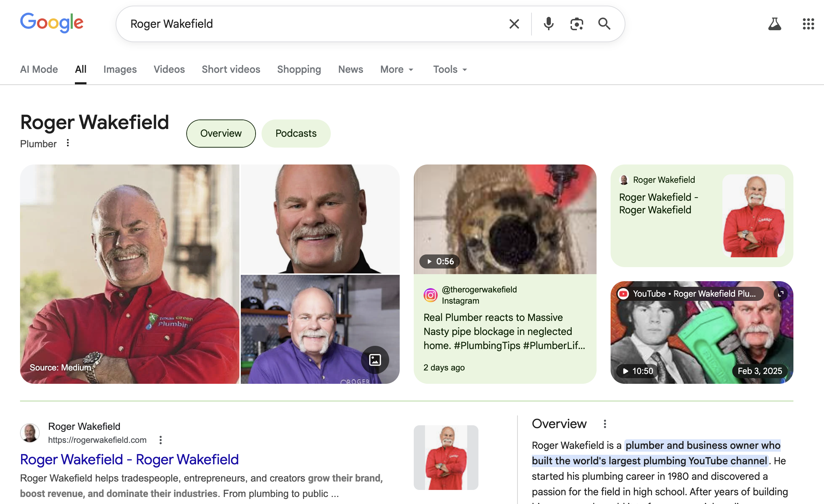Clear the search query with the X icon
Viewport: 824px width, 504px height.
[514, 24]
